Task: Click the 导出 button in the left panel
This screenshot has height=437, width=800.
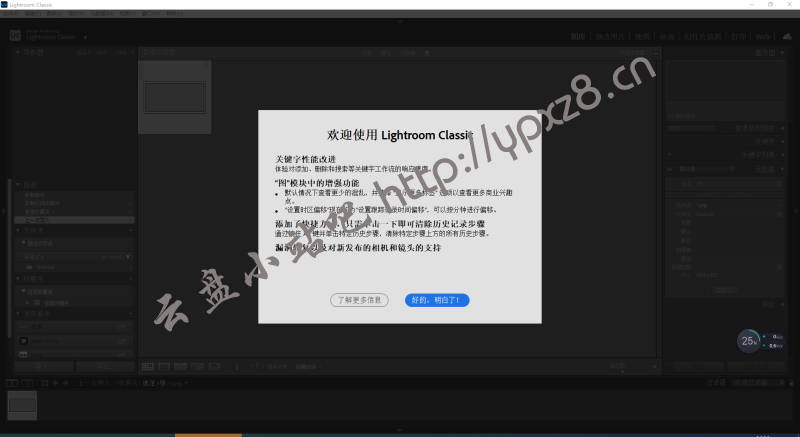Action: [105, 367]
